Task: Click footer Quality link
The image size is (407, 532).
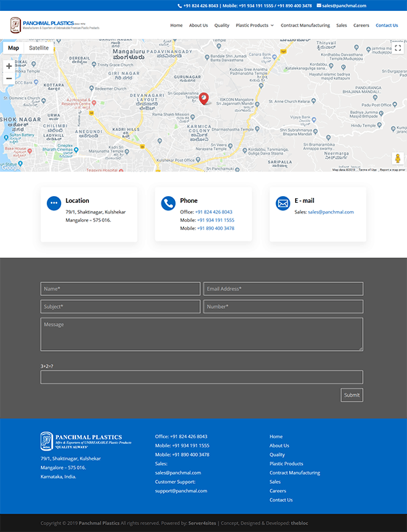Action: click(277, 455)
